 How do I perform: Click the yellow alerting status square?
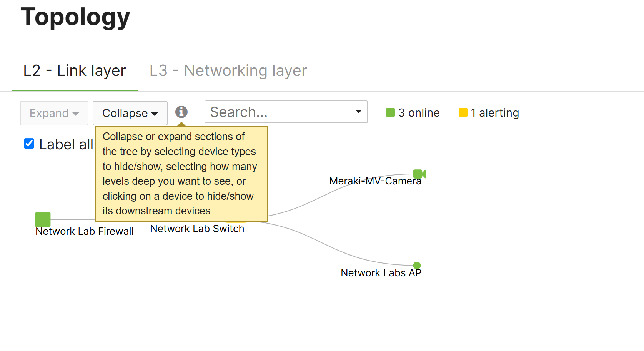pos(463,112)
